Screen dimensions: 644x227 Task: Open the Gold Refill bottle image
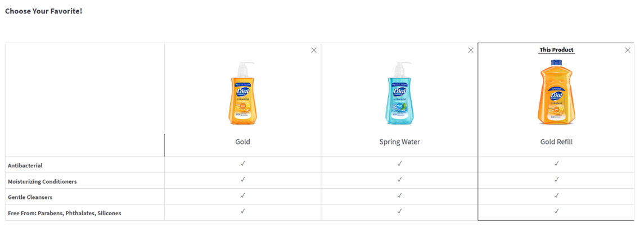(x=556, y=92)
